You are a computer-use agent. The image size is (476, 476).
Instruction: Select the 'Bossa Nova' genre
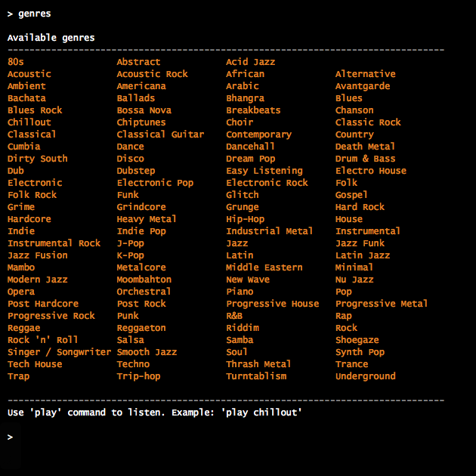[x=144, y=110]
